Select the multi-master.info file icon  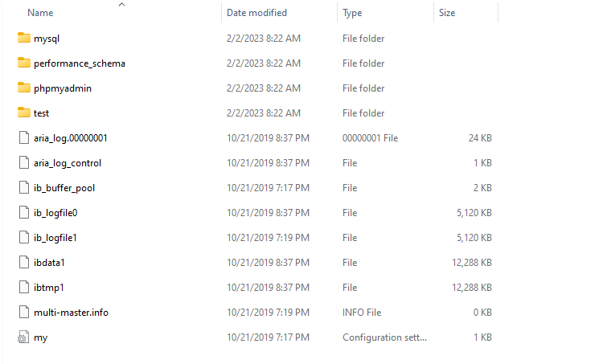[23, 312]
